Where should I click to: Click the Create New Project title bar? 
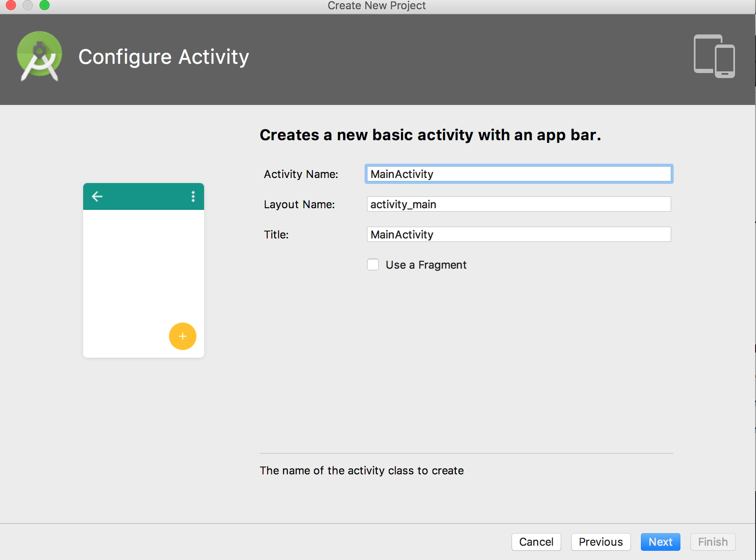coord(376,6)
